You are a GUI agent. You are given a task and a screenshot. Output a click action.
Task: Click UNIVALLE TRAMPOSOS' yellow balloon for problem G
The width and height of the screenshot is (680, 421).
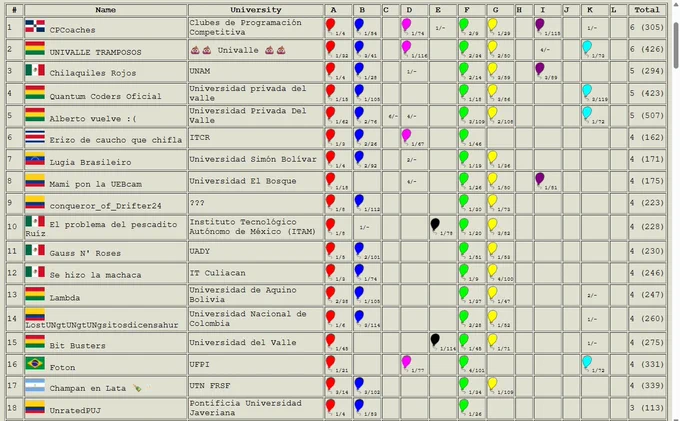point(493,47)
